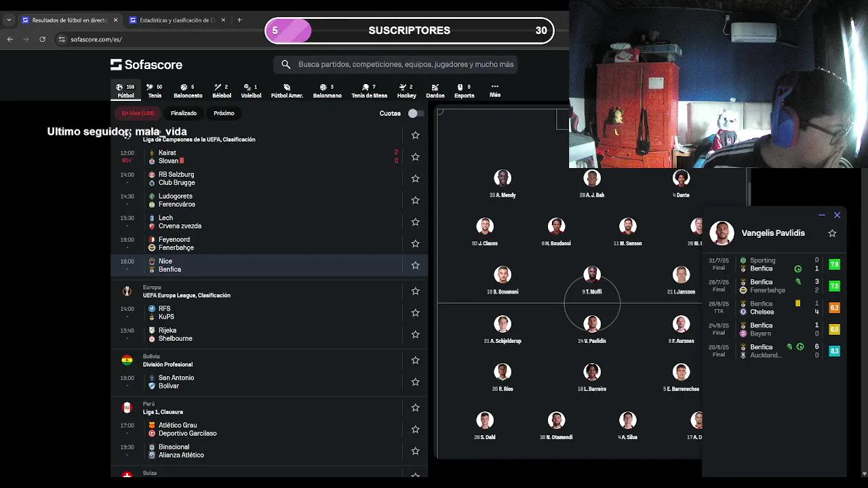
Task: Star the Feyenoord vs Fenerbahçe match
Action: pyautogui.click(x=415, y=243)
